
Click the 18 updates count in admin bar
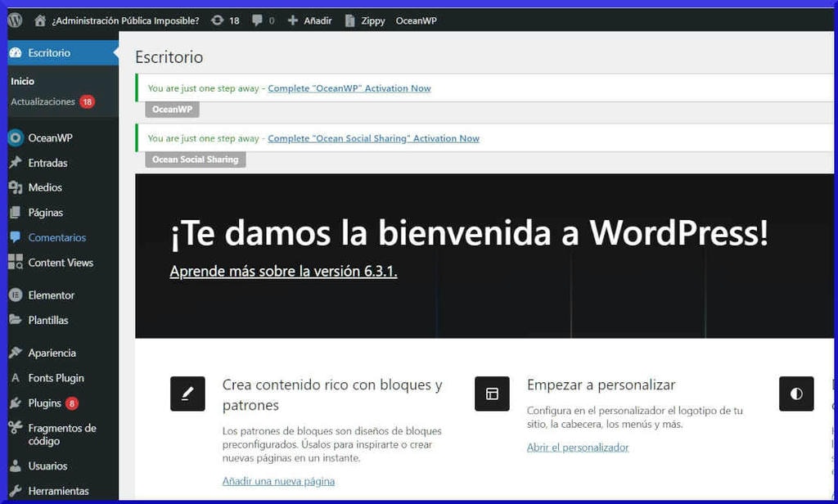[234, 20]
